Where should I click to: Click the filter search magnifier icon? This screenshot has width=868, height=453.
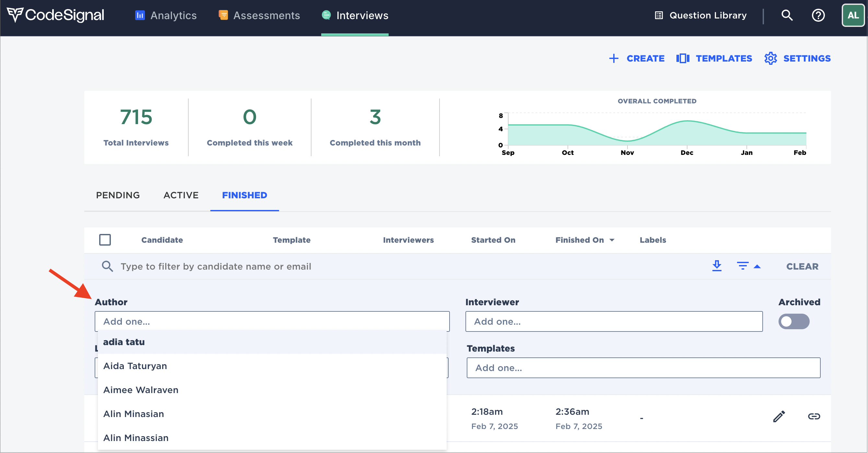click(x=108, y=266)
